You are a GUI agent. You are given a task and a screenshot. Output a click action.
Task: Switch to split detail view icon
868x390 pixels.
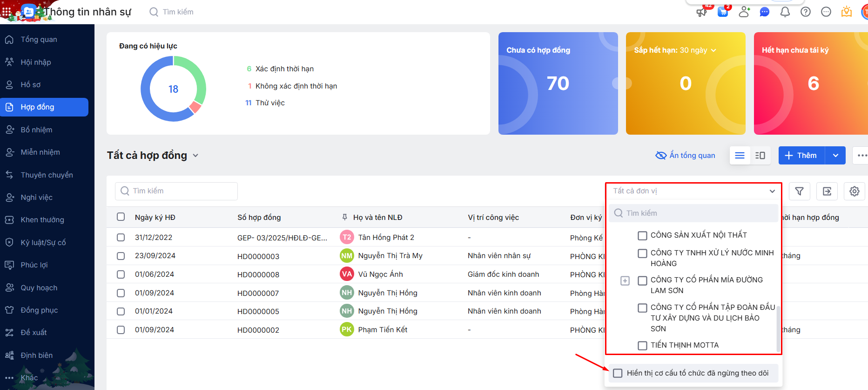pyautogui.click(x=760, y=156)
